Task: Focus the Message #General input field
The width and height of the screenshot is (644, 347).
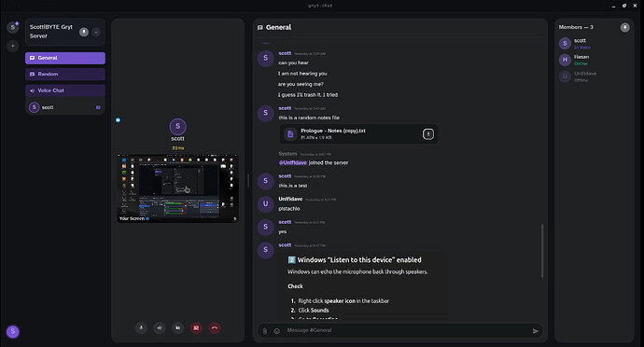Action: click(407, 330)
